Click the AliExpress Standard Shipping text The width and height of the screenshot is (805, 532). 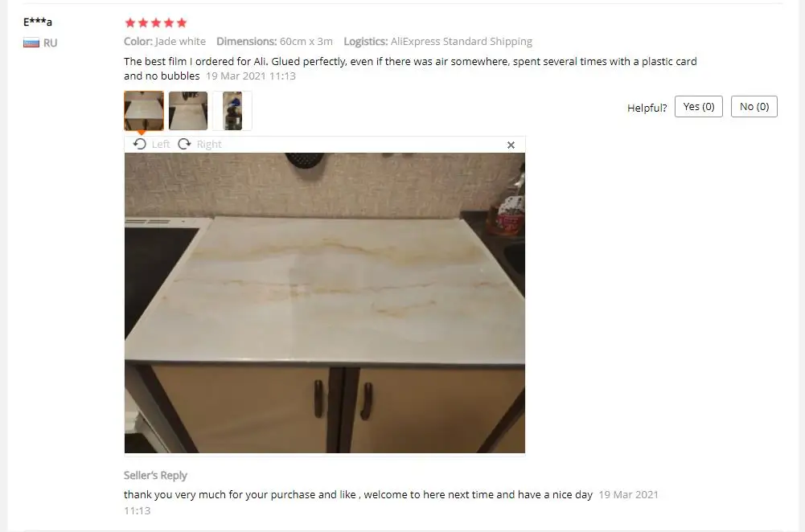point(461,42)
